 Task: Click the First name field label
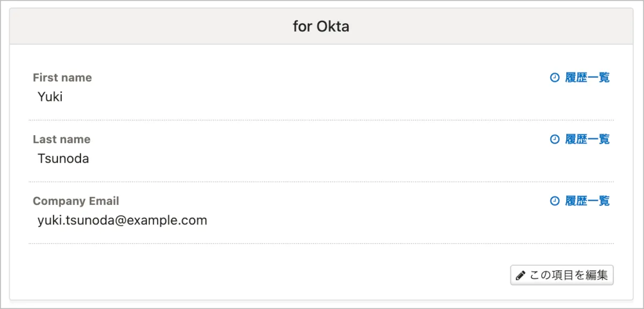62,78
